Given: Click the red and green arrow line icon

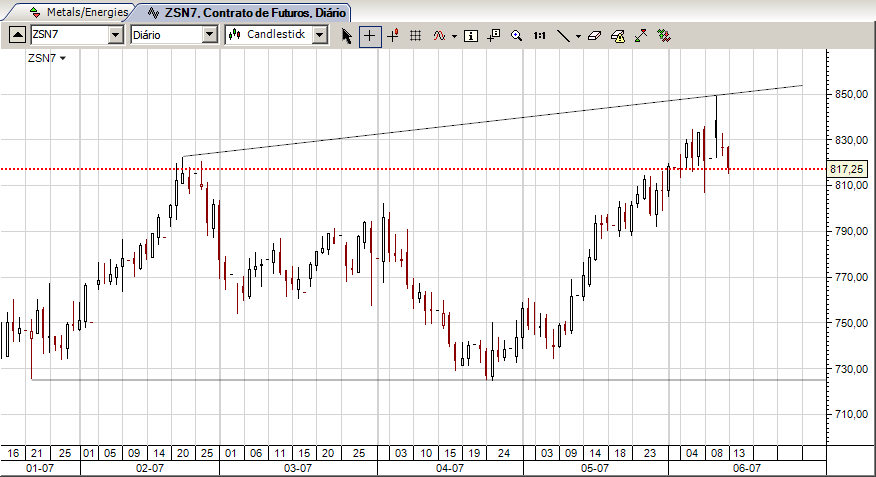Looking at the screenshot, I should click(641, 36).
